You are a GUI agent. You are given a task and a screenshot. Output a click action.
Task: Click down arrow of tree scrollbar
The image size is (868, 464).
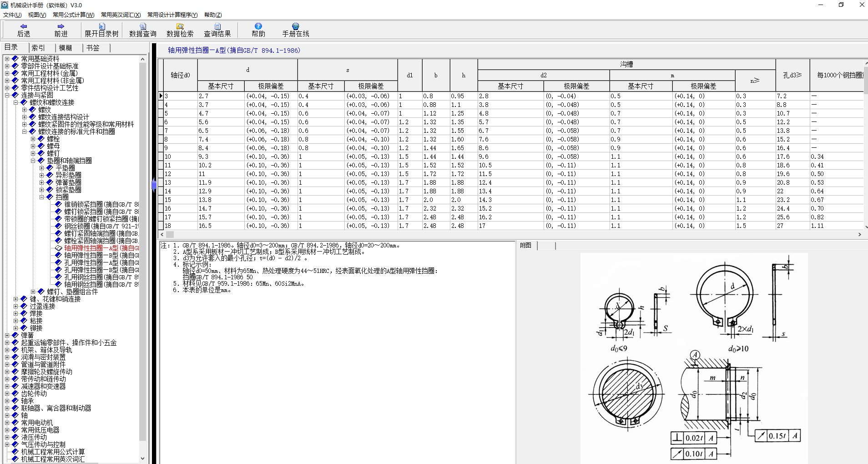pyautogui.click(x=142, y=459)
